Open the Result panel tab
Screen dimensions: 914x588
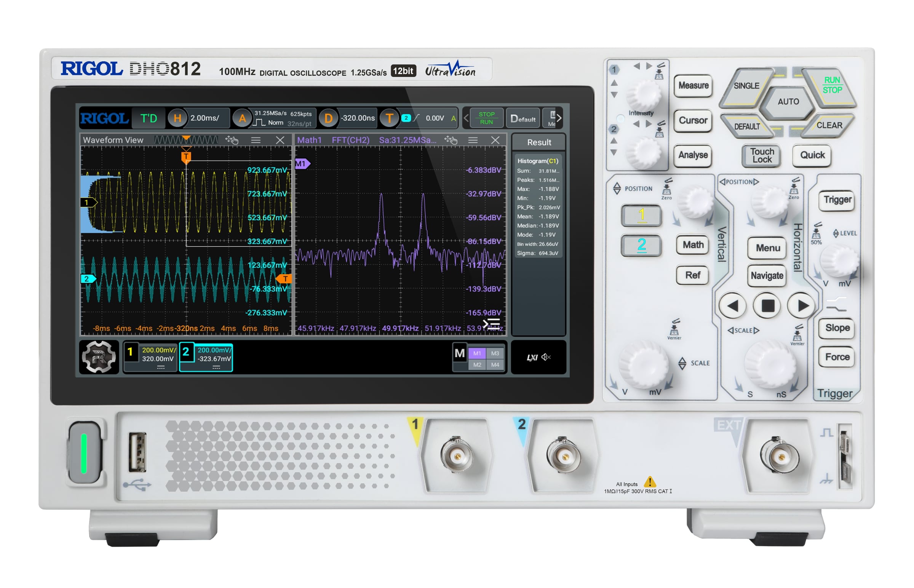pyautogui.click(x=539, y=142)
